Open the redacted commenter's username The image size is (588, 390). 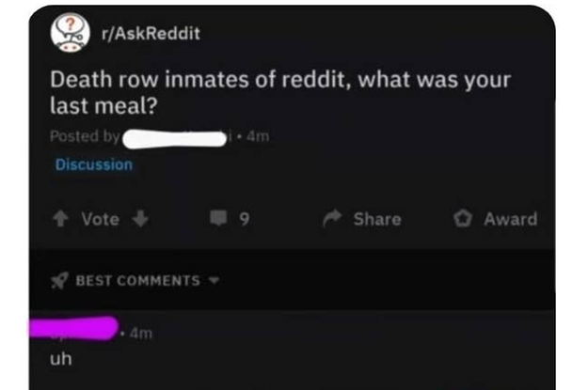pyautogui.click(x=74, y=329)
